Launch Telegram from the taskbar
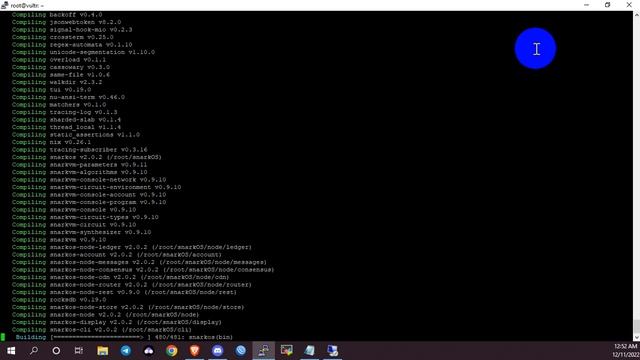Image resolution: width=640 pixels, height=360 pixels. [x=126, y=351]
